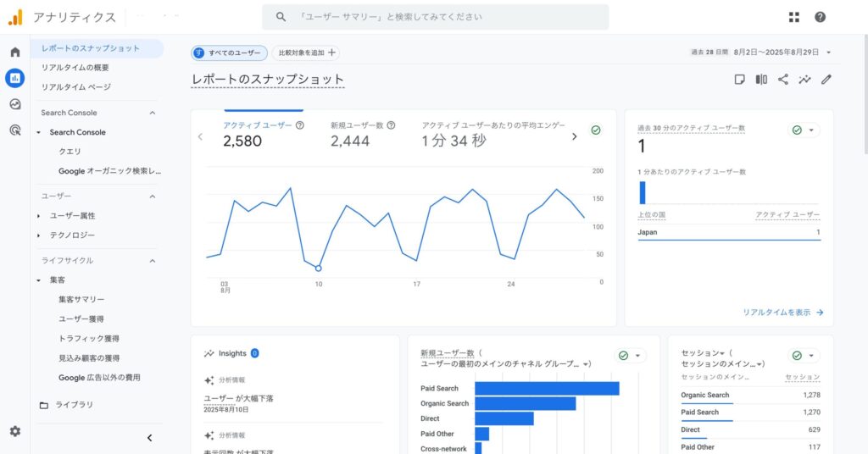Click the customize report note icon
868x454 pixels.
click(739, 80)
